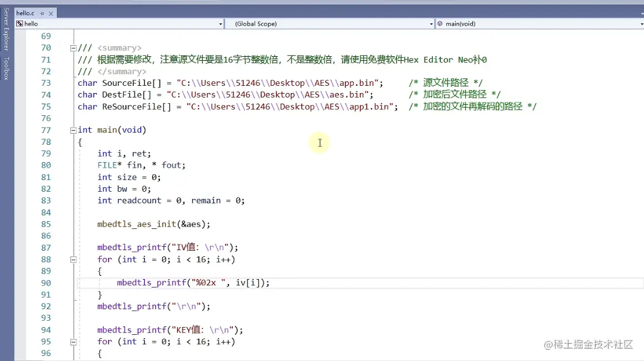Click the "int readcount = 0, remain = 0;" line
This screenshot has height=361, width=644.
(x=171, y=201)
